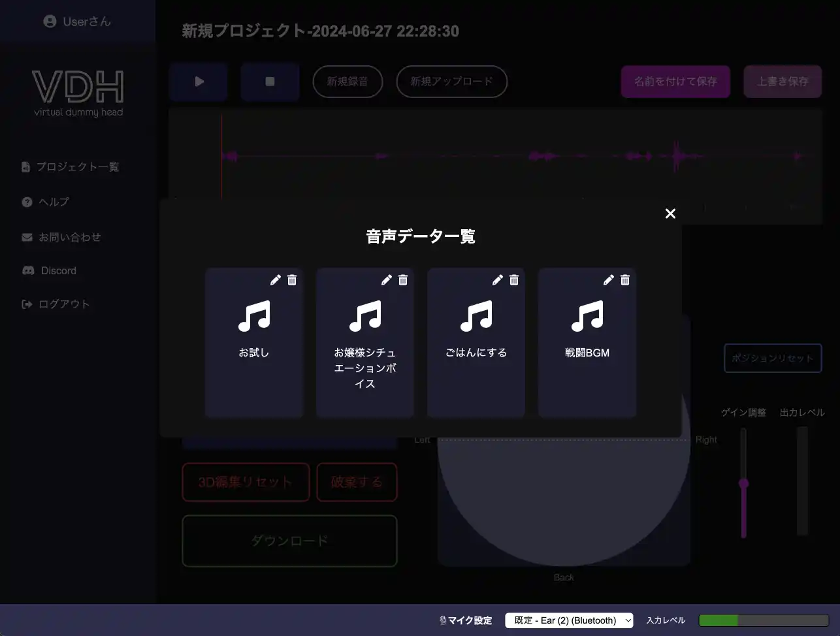The height and width of the screenshot is (636, 840).
Task: Click the お嬢様シチュエーションボイス label text
Action: (x=365, y=368)
